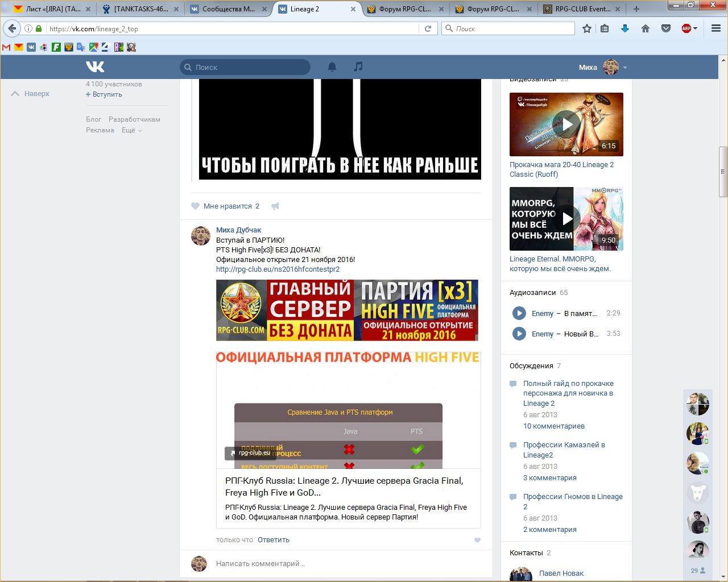Open the Реклама link
Viewport: 728px width, 582px height.
(x=100, y=130)
